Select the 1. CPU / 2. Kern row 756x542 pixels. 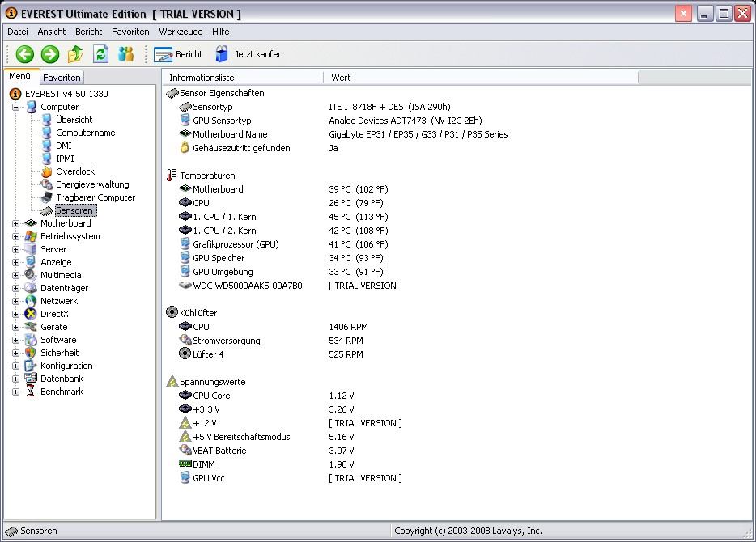pos(283,231)
